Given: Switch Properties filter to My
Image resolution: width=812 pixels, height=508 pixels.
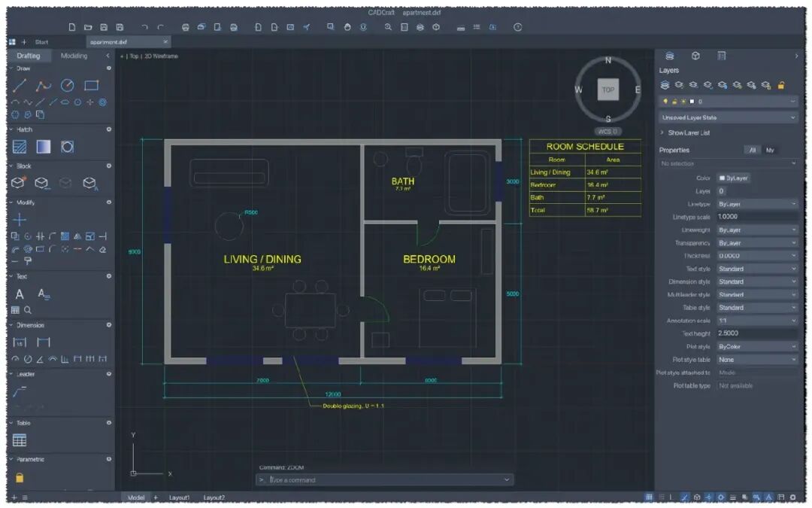Looking at the screenshot, I should [x=770, y=151].
